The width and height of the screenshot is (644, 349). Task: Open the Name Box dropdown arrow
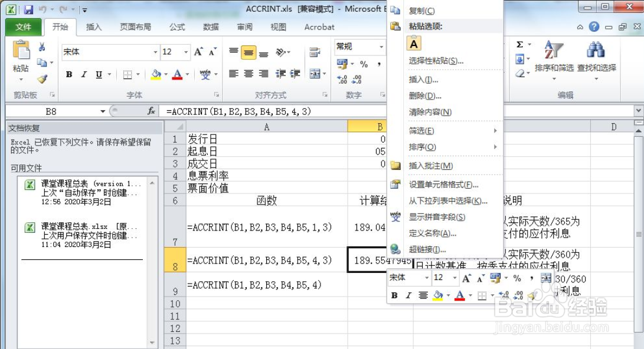(x=103, y=111)
